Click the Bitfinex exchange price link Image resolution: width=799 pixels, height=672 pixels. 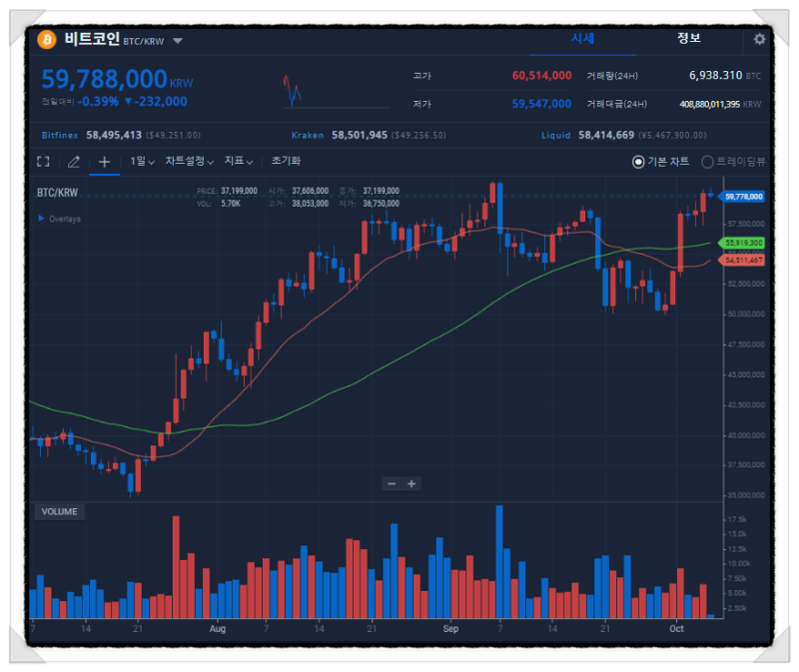point(121,135)
